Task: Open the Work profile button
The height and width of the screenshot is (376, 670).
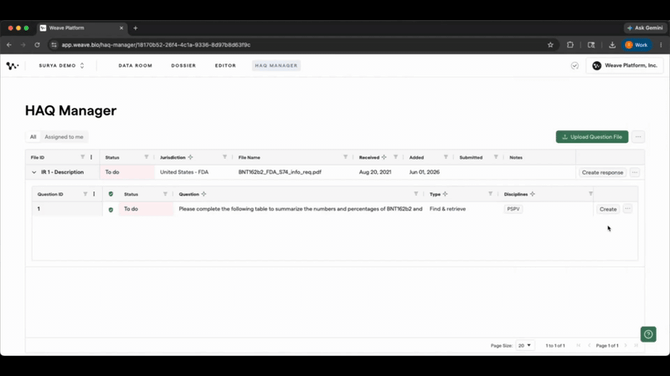Action: tap(637, 45)
